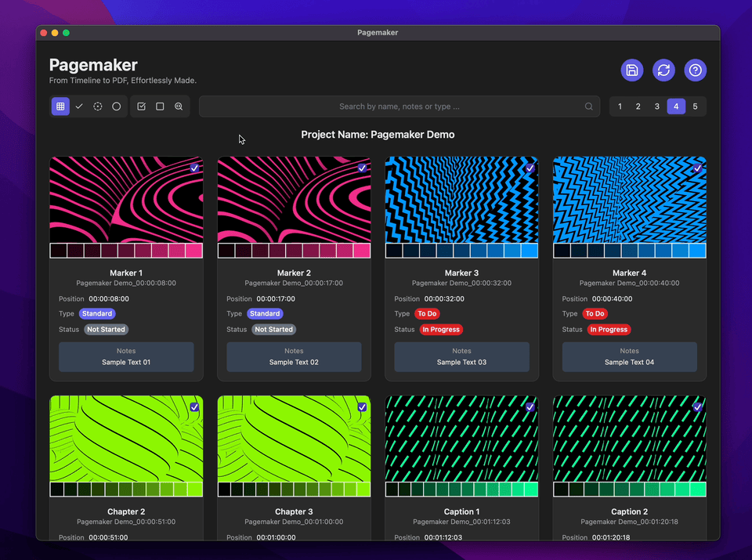Open Marker 3 blue zigzag thumbnail

462,200
